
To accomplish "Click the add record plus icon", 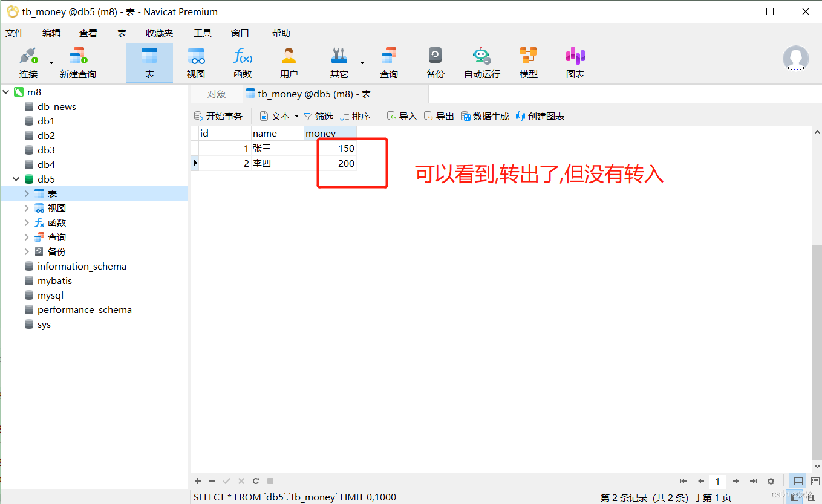I will (198, 481).
